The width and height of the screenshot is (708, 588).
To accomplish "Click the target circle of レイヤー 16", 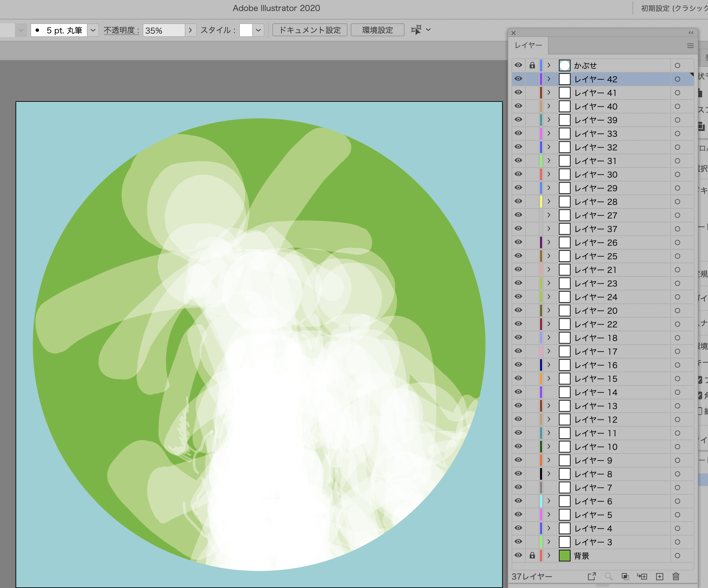I will (x=678, y=365).
